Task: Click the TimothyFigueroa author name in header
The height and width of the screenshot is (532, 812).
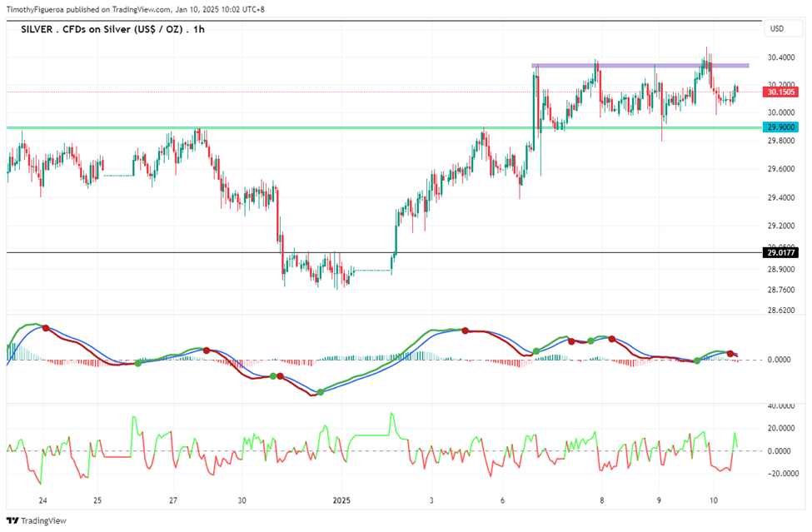Action: point(35,9)
